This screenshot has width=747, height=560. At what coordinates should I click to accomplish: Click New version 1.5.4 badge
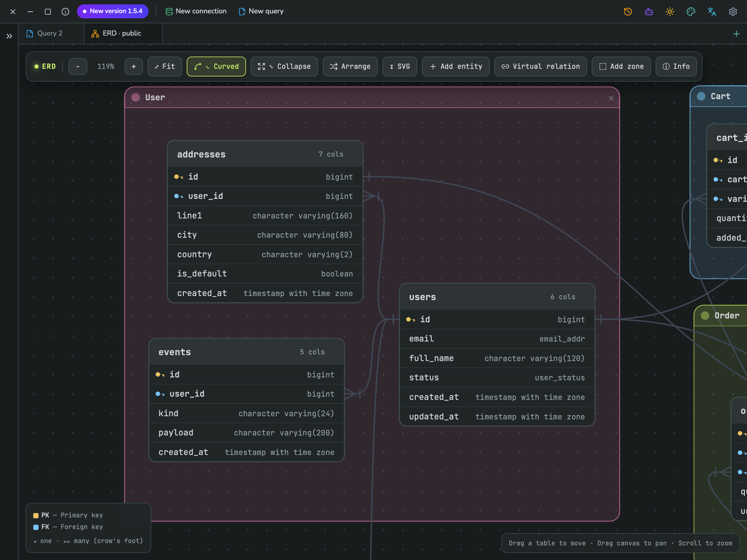point(112,11)
